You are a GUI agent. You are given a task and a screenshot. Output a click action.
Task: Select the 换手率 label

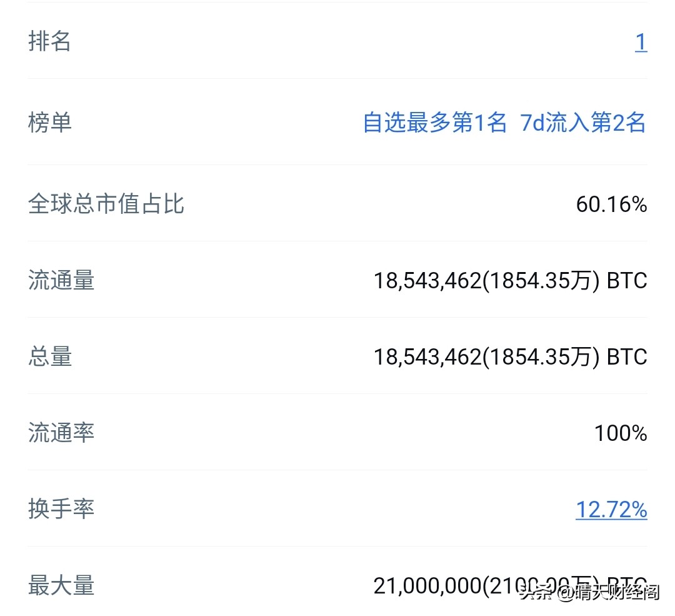(x=61, y=509)
